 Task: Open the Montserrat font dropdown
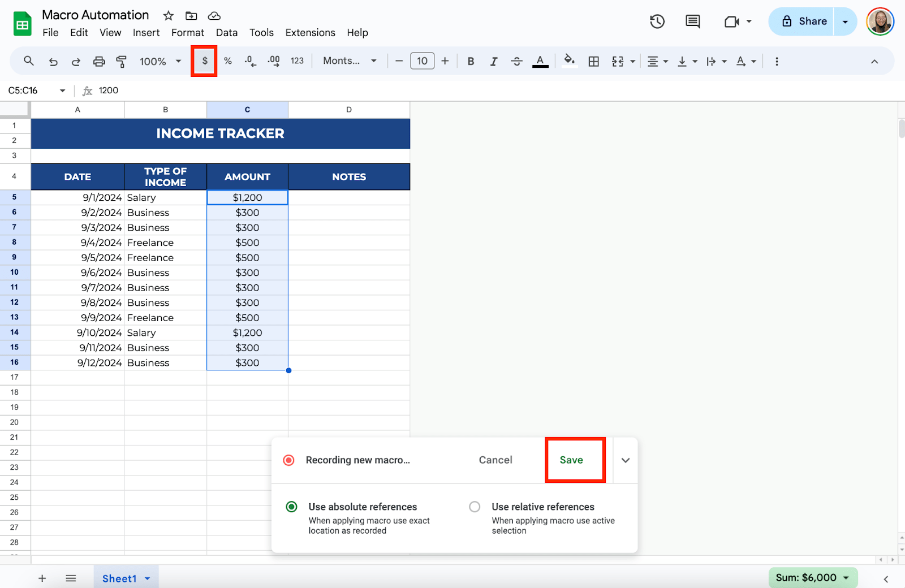point(350,61)
